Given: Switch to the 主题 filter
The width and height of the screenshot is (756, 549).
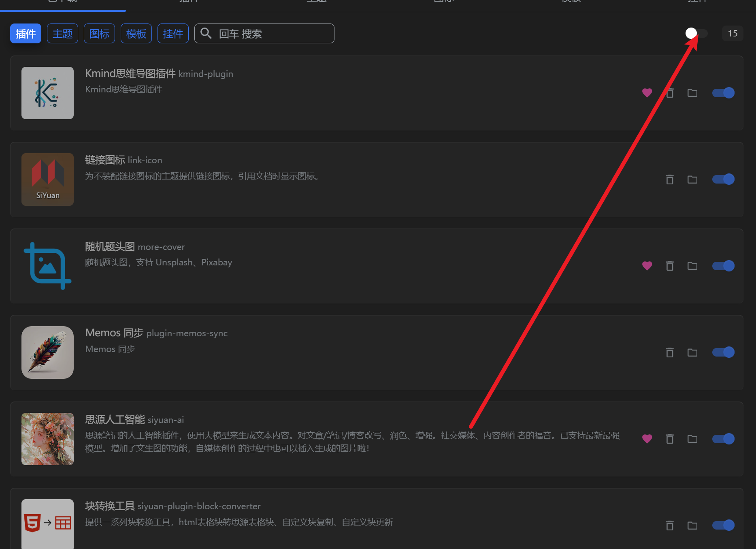Looking at the screenshot, I should click(62, 33).
